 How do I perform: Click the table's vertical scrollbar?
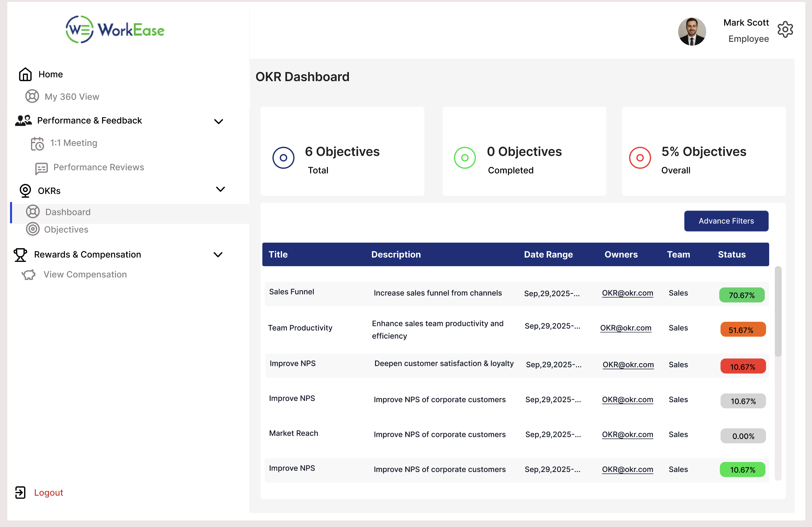(x=777, y=311)
